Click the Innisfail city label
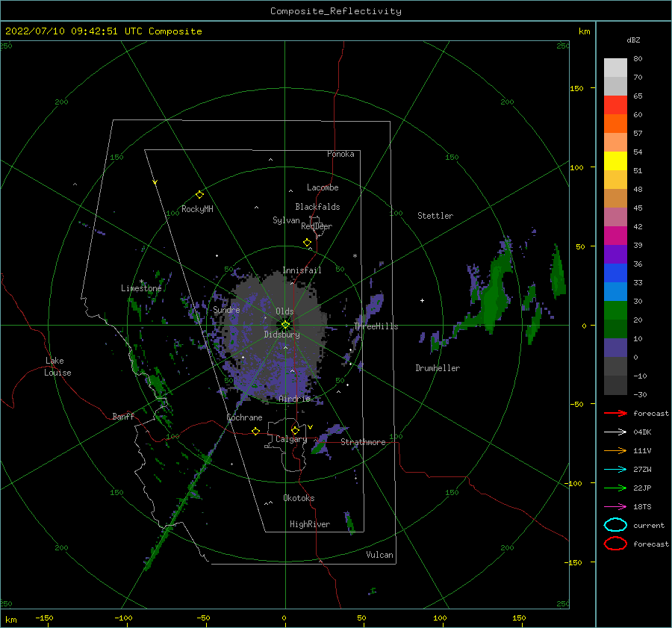This screenshot has width=672, height=628. click(x=302, y=270)
